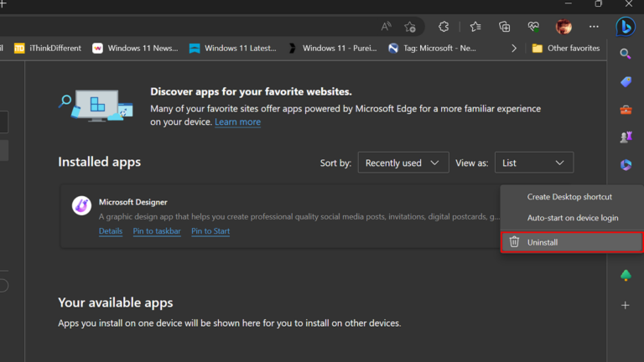The image size is (644, 362).
Task: Open the Windows 11 - Purei bookmark
Action: click(332, 49)
